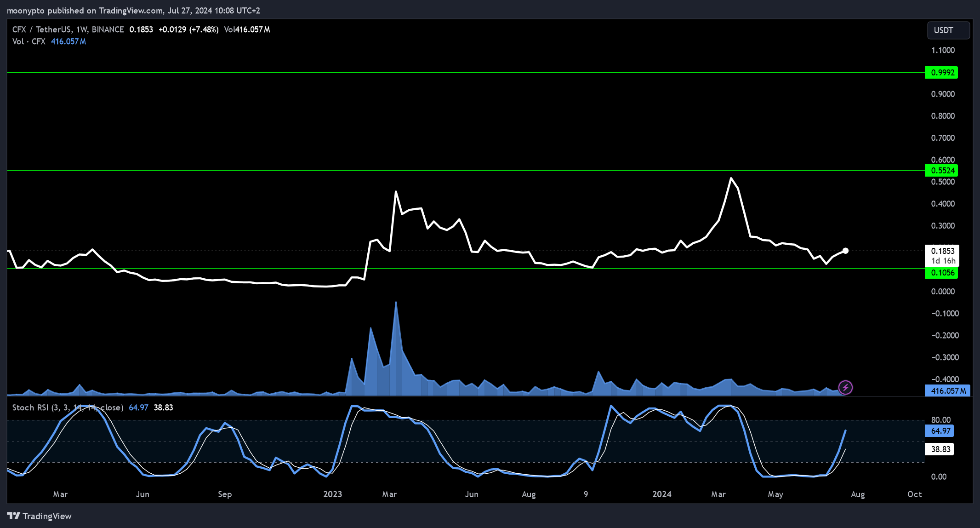Image resolution: width=980 pixels, height=528 pixels.
Task: Select the Stoch RSI indicator title
Action: [x=68, y=407]
